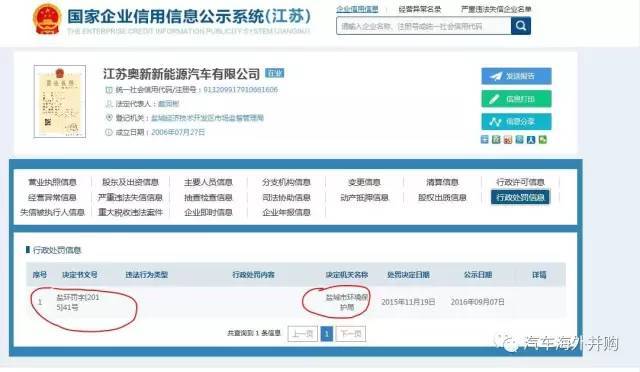The height and width of the screenshot is (372, 640).
Task: Switch to the 营业执照信息 tab
Action: (52, 182)
